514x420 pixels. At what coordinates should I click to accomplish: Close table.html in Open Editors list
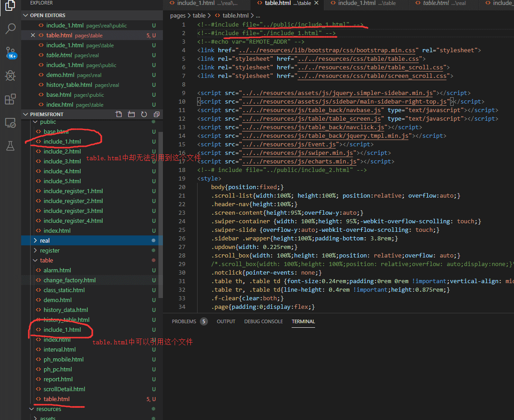pyautogui.click(x=33, y=36)
